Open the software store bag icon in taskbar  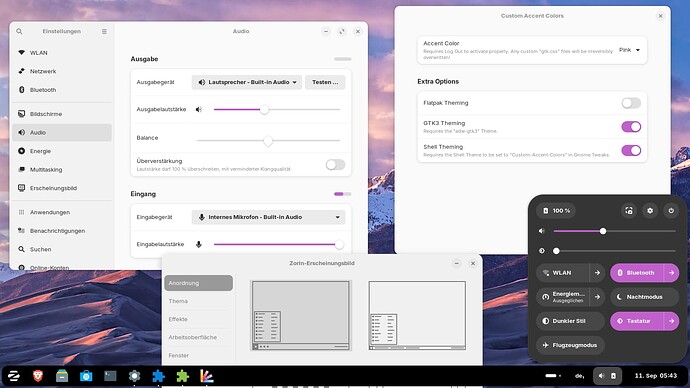tap(86, 376)
